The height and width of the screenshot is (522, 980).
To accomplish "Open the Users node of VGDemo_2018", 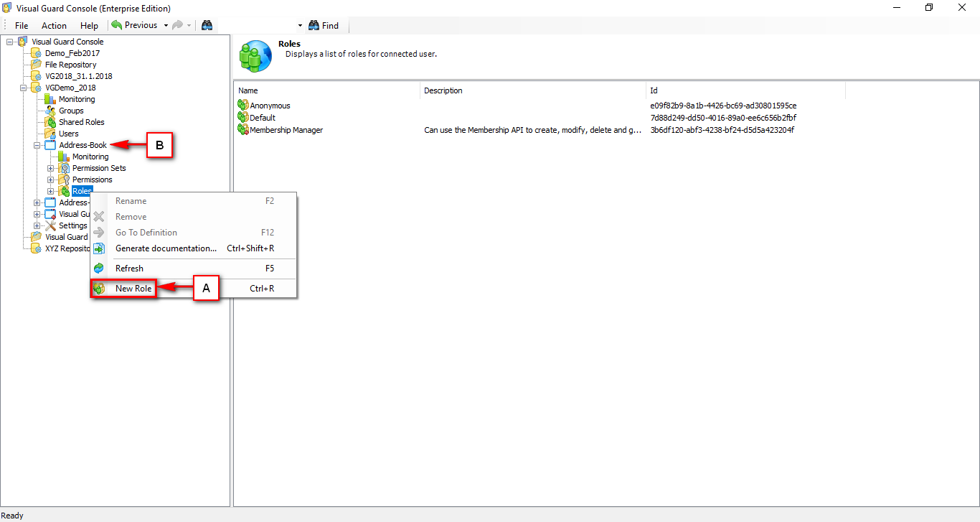I will (x=70, y=134).
